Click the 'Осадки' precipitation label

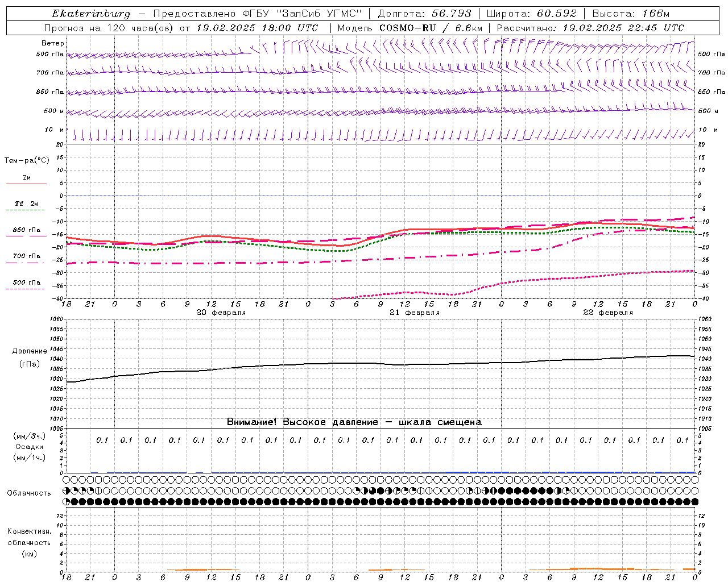pos(30,447)
